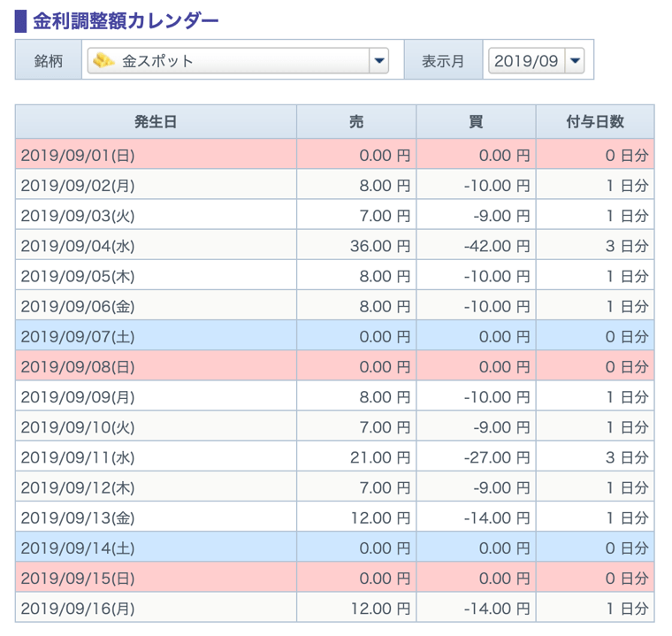
Task: Click the 売 column header
Action: point(356,122)
